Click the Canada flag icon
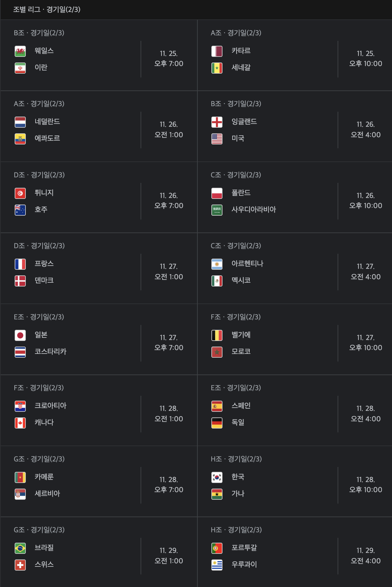The image size is (392, 587). [20, 423]
